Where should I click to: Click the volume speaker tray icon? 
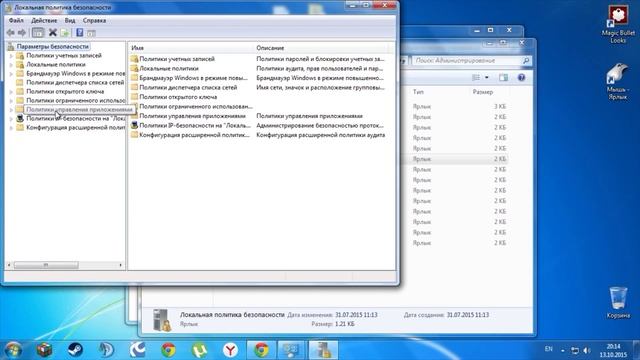pos(587,350)
